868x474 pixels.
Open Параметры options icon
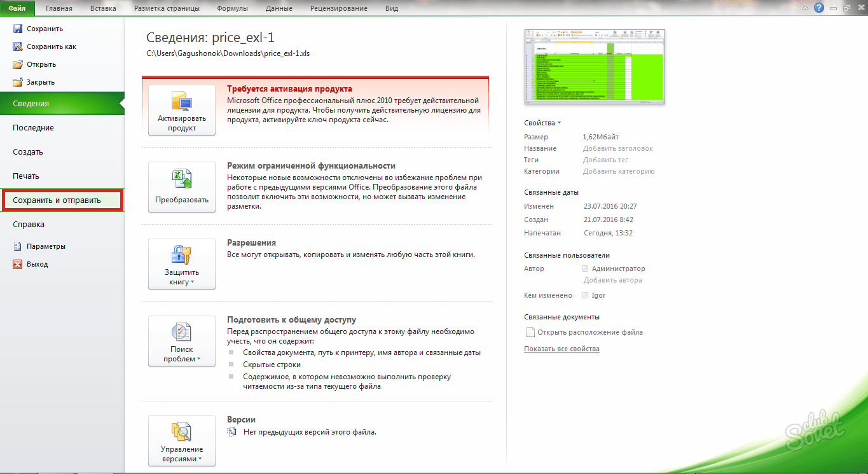[18, 246]
